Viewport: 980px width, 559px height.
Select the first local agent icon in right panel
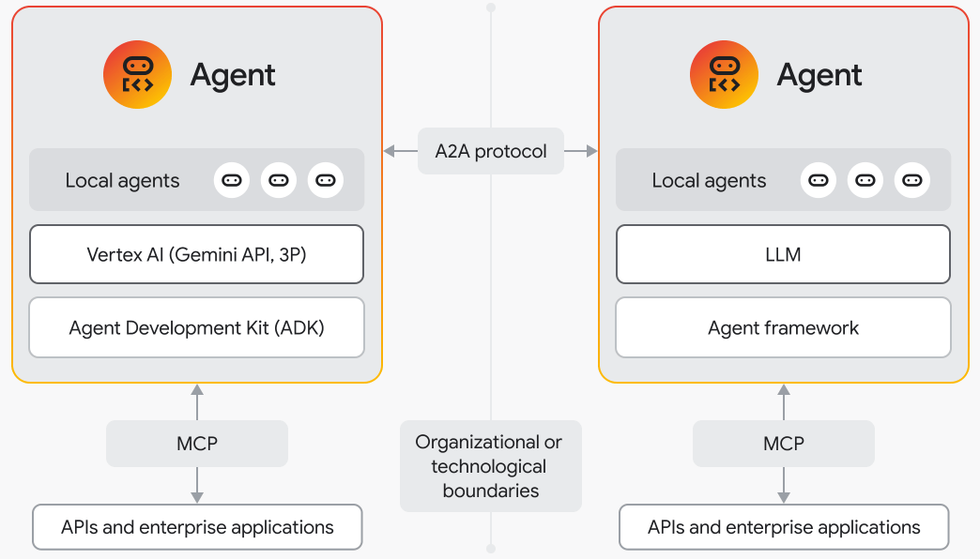click(x=819, y=180)
